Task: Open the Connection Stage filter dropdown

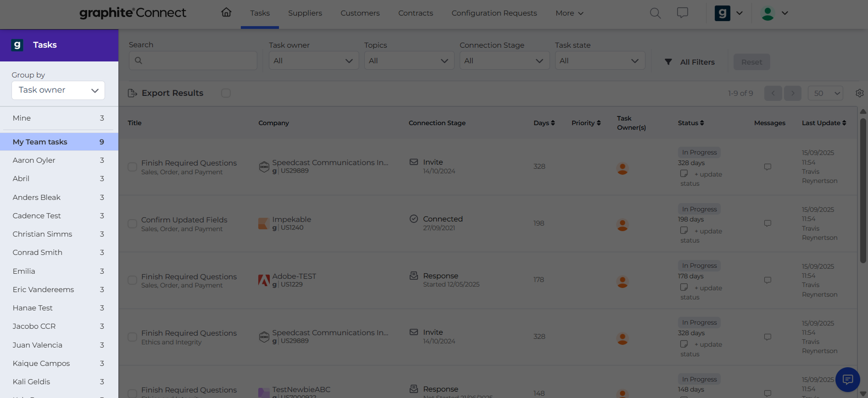Action: coord(505,61)
